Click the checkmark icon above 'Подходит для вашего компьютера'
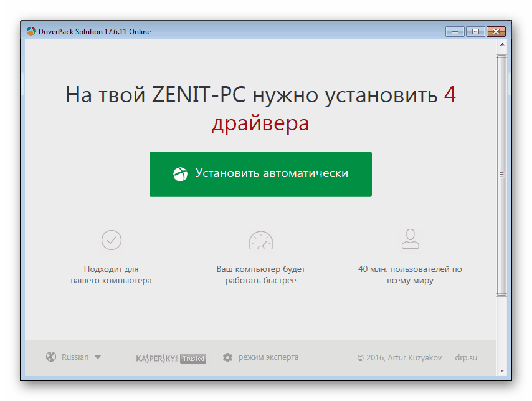 [111, 240]
